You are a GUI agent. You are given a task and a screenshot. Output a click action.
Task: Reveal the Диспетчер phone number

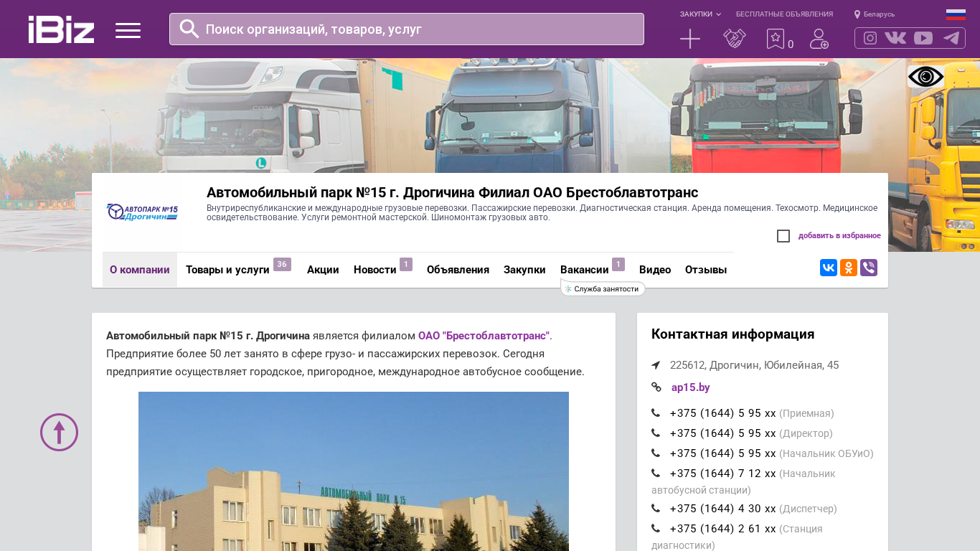coord(723,509)
